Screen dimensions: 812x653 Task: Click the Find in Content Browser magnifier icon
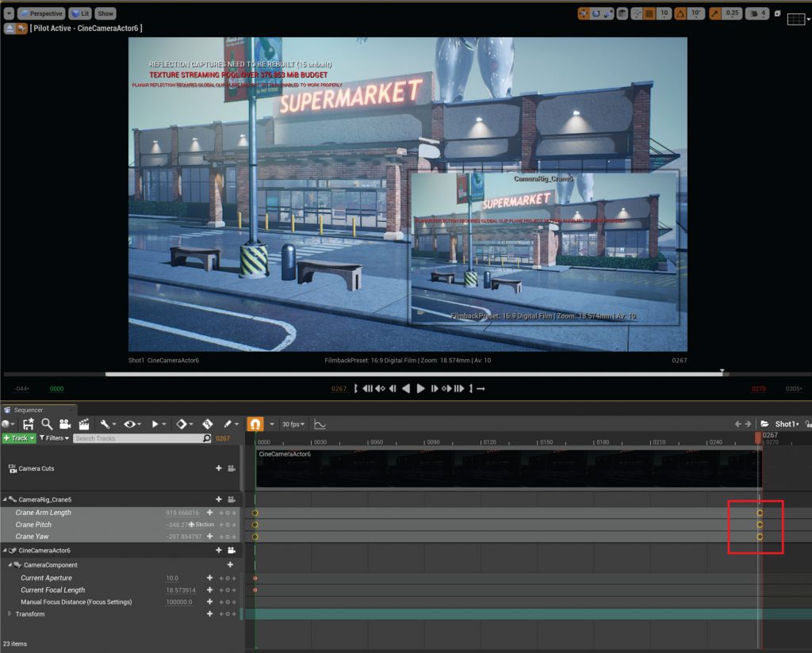click(x=47, y=424)
